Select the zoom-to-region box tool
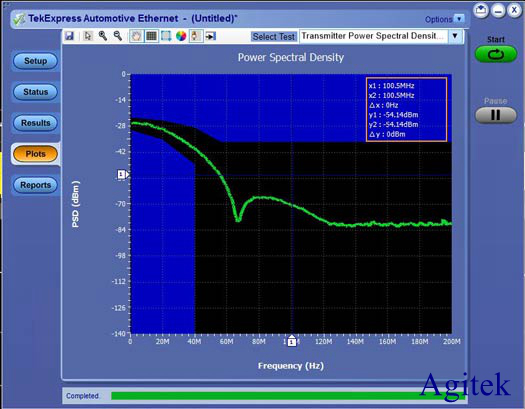Screen dimensions: 525x409 pos(166,36)
